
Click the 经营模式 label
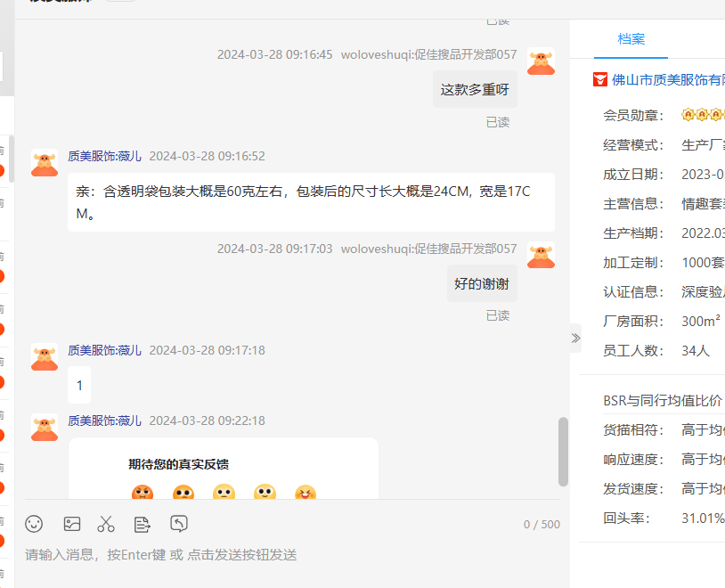pyautogui.click(x=633, y=145)
